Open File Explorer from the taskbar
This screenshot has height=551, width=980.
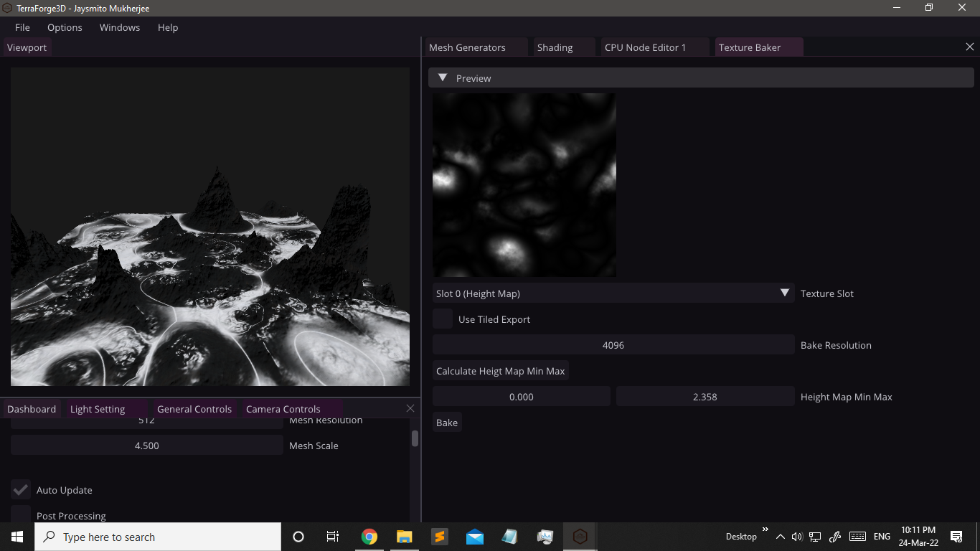click(405, 537)
